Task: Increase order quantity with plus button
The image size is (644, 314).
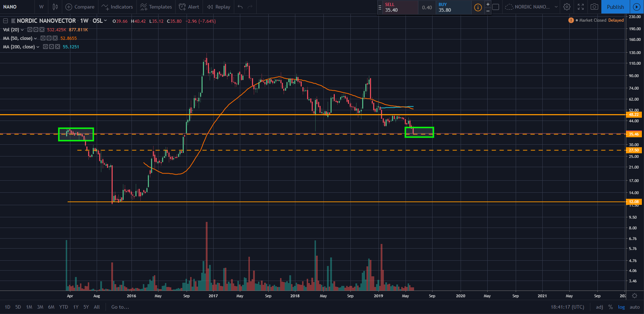Action: pos(488,4)
